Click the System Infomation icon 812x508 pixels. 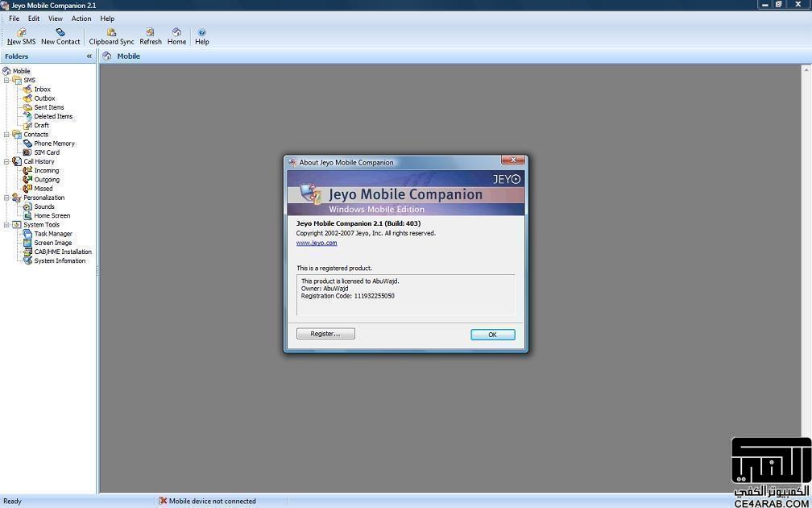click(x=27, y=260)
